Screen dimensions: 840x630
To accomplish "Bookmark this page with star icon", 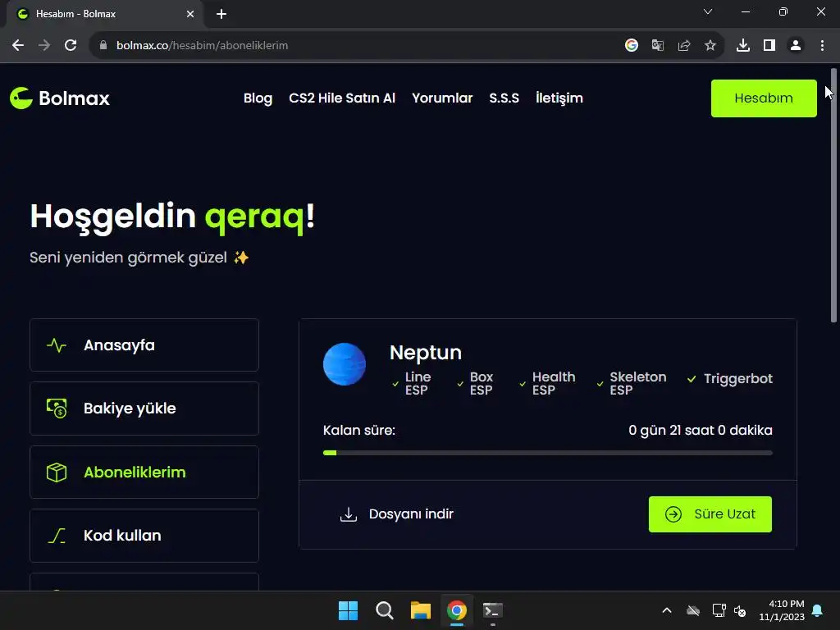I will click(x=710, y=46).
